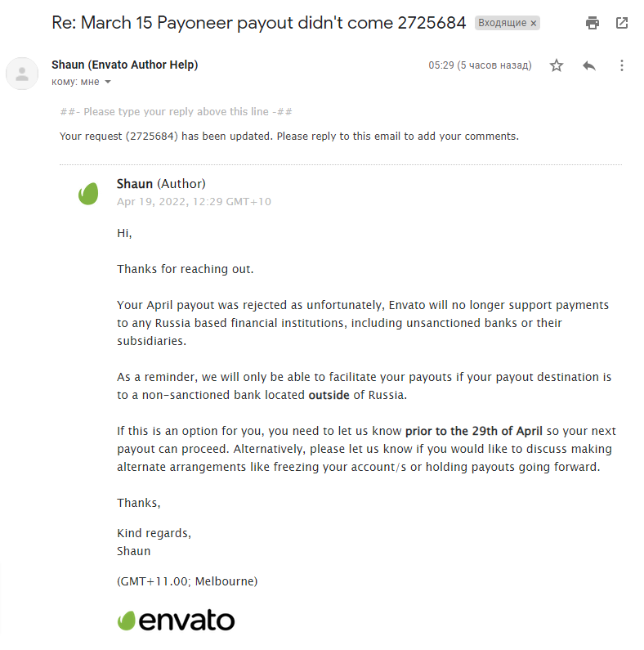Click the 'кому: мне' recipient text
This screenshot has width=644, height=650.
pyautogui.click(x=75, y=82)
